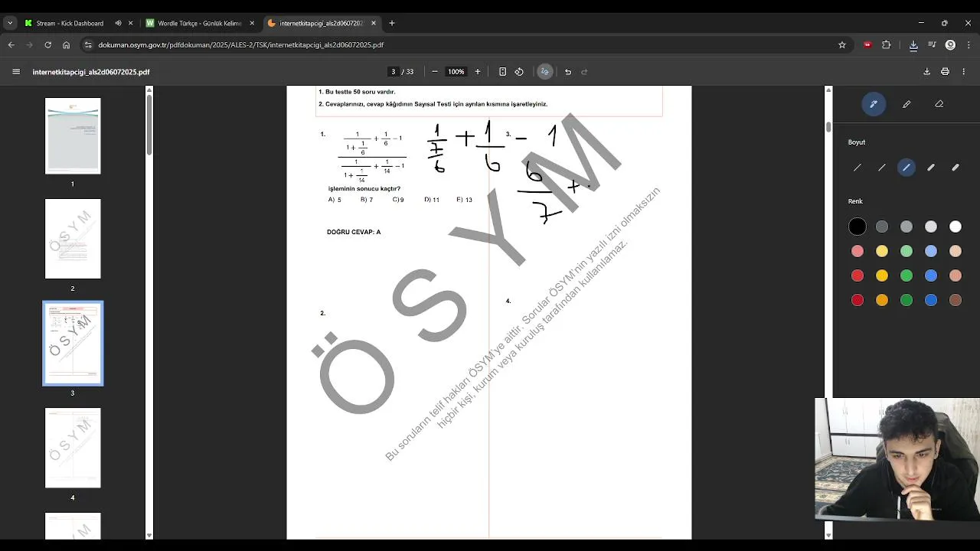980x551 pixels.
Task: Toggle the PDF sidebar with hamburger menu
Action: (16, 72)
